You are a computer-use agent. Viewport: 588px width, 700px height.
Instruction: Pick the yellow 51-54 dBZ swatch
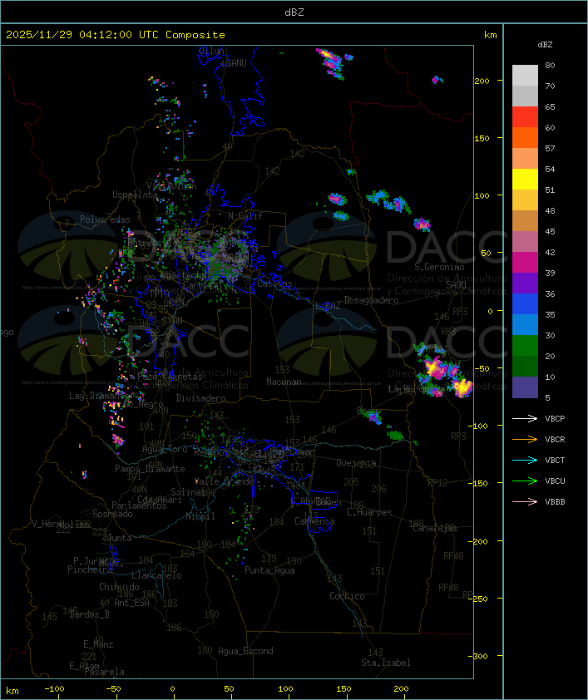point(525,179)
